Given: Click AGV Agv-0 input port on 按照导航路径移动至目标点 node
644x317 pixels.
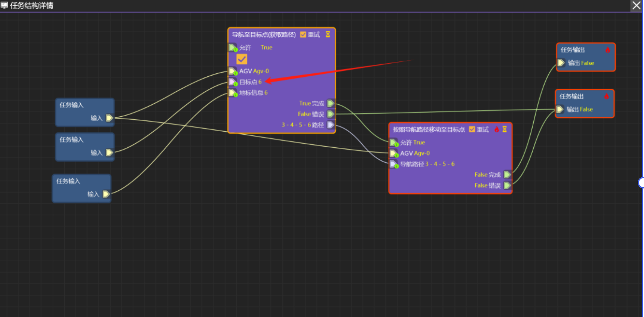Looking at the screenshot, I should (393, 154).
